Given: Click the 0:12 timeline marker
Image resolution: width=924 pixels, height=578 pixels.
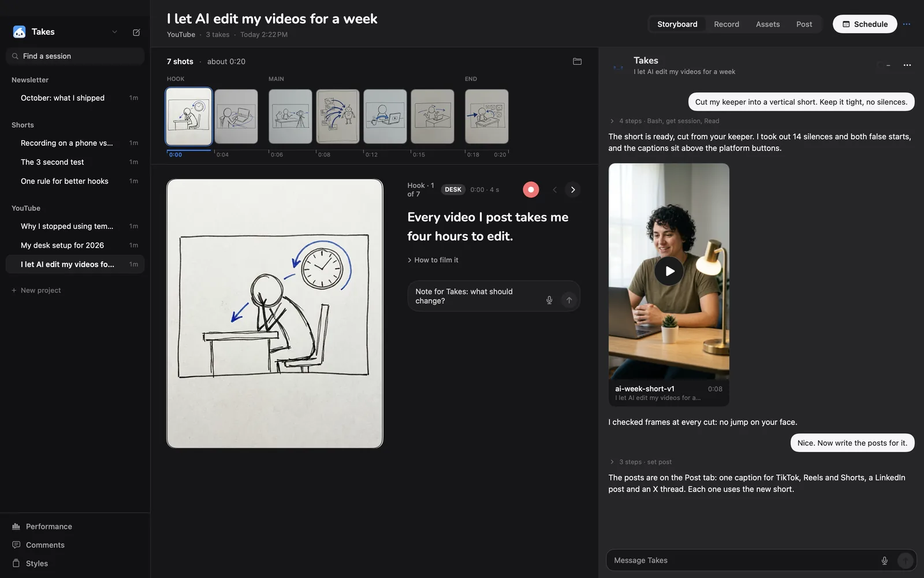Looking at the screenshot, I should point(371,155).
